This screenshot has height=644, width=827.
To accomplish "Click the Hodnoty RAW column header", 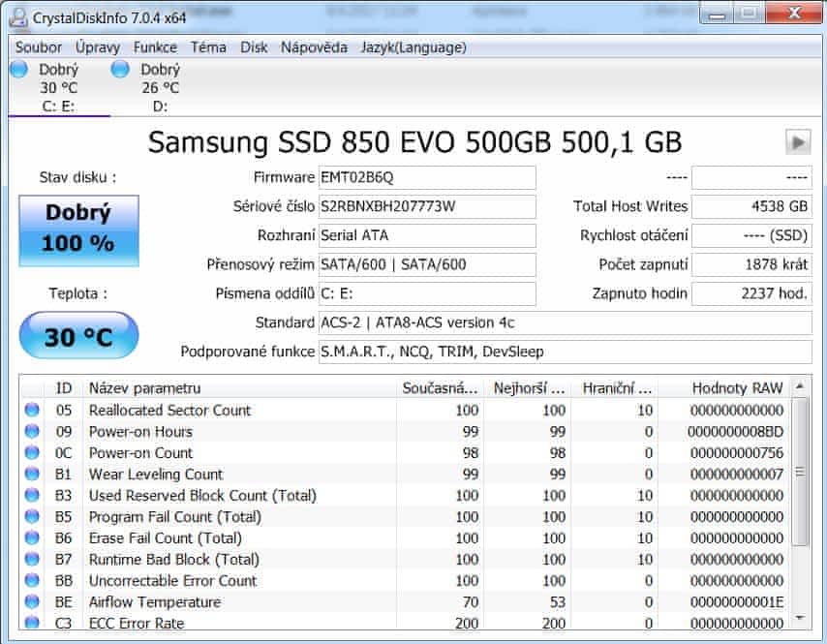I will pos(724,388).
